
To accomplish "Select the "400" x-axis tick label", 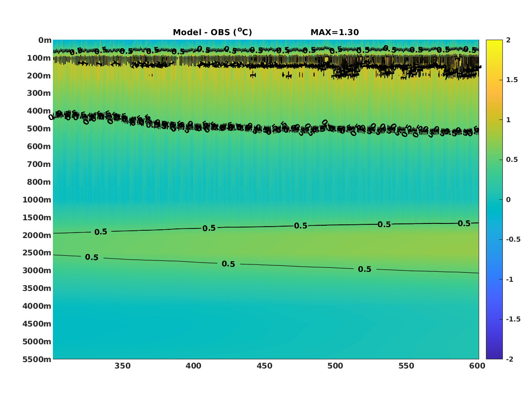I will (193, 366).
